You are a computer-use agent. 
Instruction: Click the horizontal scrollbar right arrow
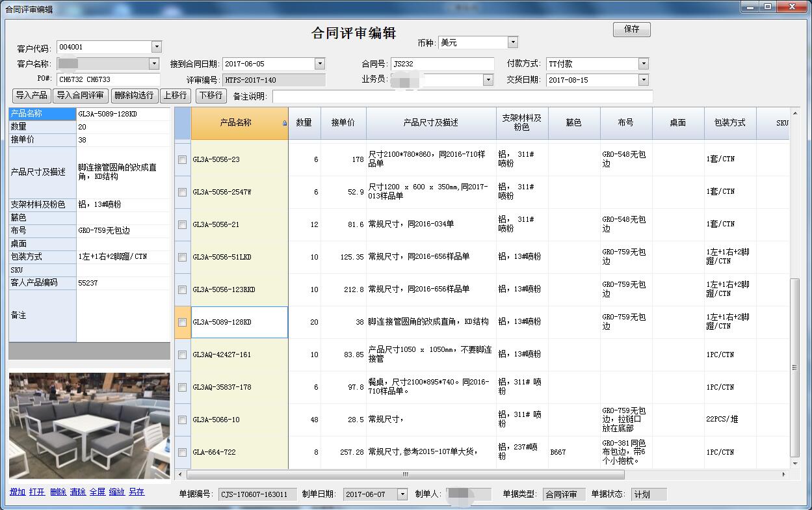coord(783,474)
